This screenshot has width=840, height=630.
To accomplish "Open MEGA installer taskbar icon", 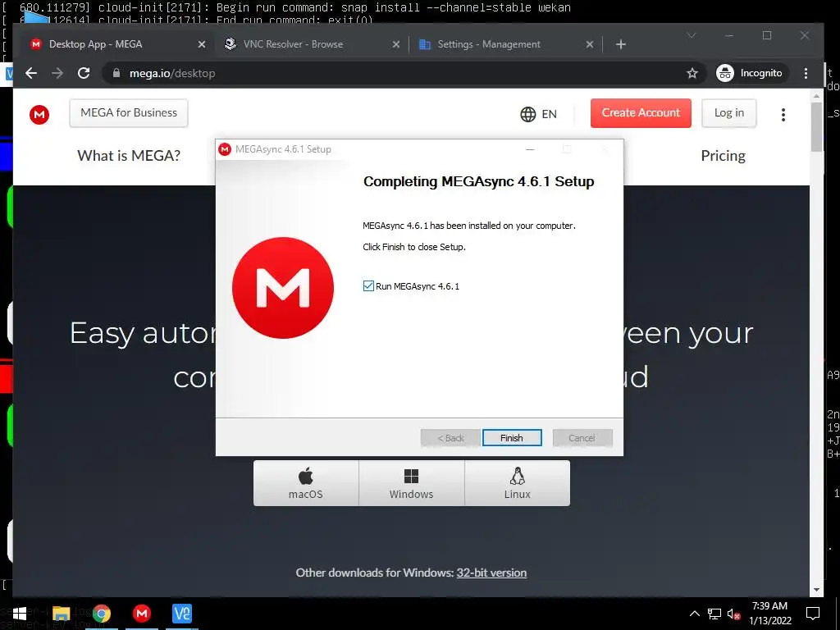I will click(142, 614).
